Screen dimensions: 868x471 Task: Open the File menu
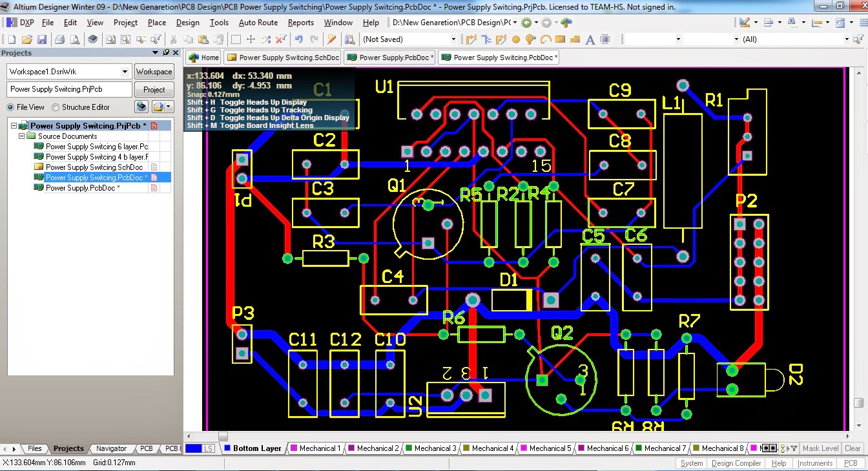pos(48,23)
